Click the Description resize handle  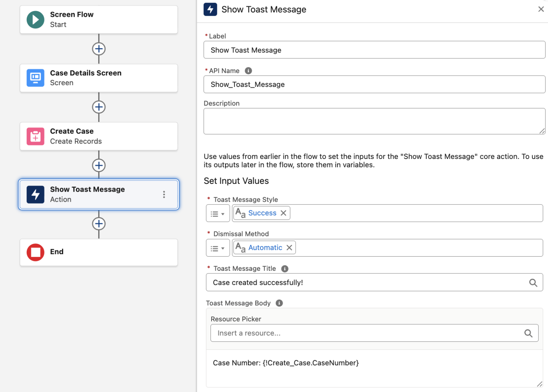pos(542,131)
